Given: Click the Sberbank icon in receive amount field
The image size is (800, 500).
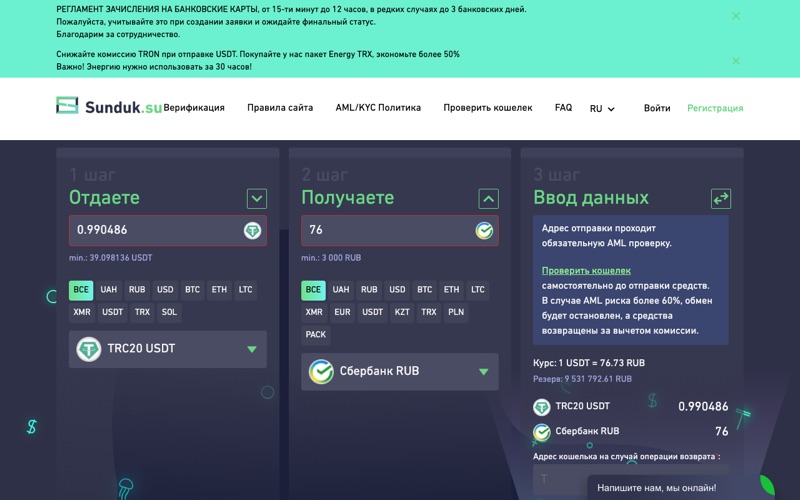Looking at the screenshot, I should coord(484,231).
